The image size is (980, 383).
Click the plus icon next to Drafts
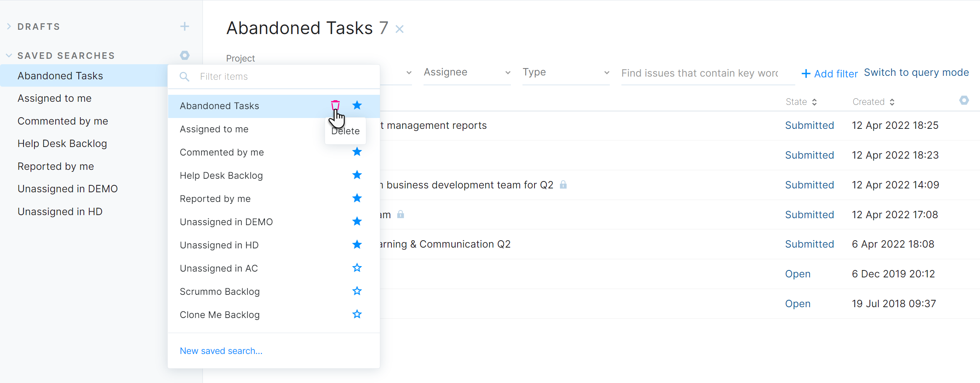pyautogui.click(x=185, y=26)
